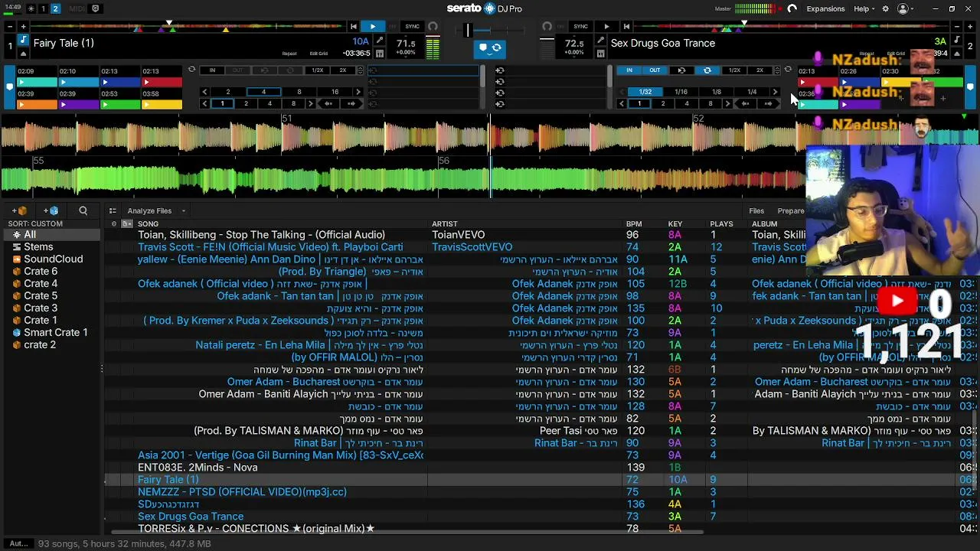Click the pencil edit icon on deck 1
Image resolution: width=980 pixels, height=551 pixels.
[381, 41]
